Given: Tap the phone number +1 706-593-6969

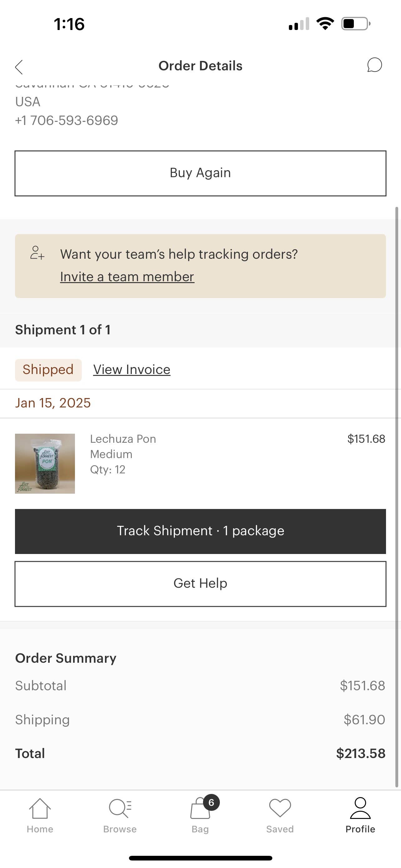Looking at the screenshot, I should pyautogui.click(x=67, y=120).
